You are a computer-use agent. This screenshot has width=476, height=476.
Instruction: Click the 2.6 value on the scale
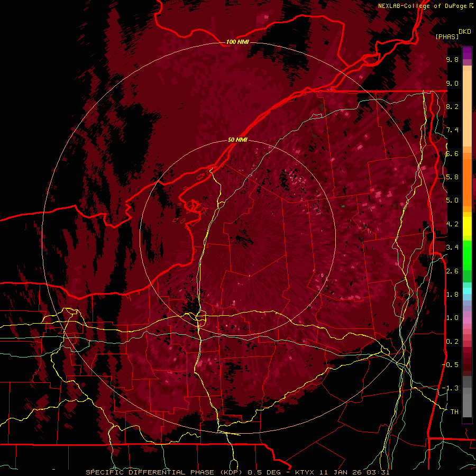pyautogui.click(x=452, y=271)
